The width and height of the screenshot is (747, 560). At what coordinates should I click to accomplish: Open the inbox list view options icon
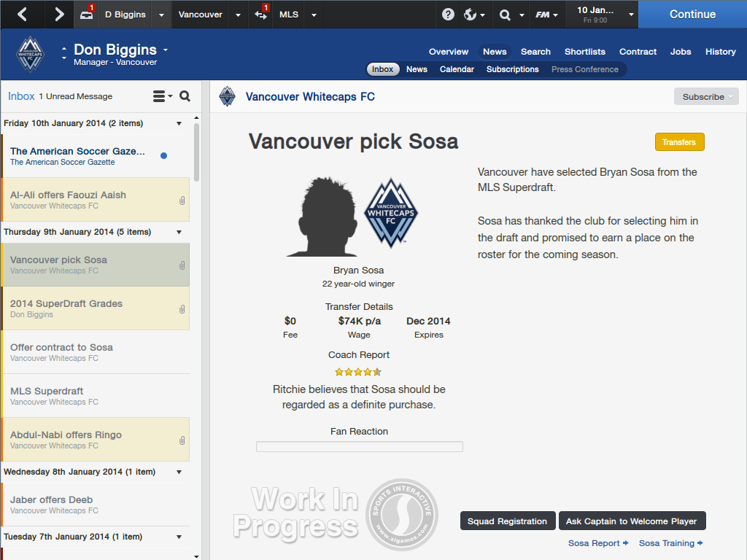click(161, 96)
